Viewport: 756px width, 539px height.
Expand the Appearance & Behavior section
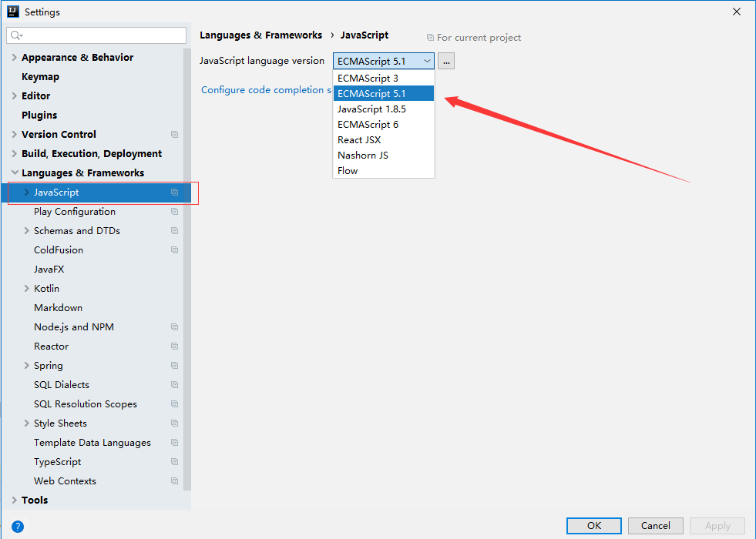click(x=15, y=57)
